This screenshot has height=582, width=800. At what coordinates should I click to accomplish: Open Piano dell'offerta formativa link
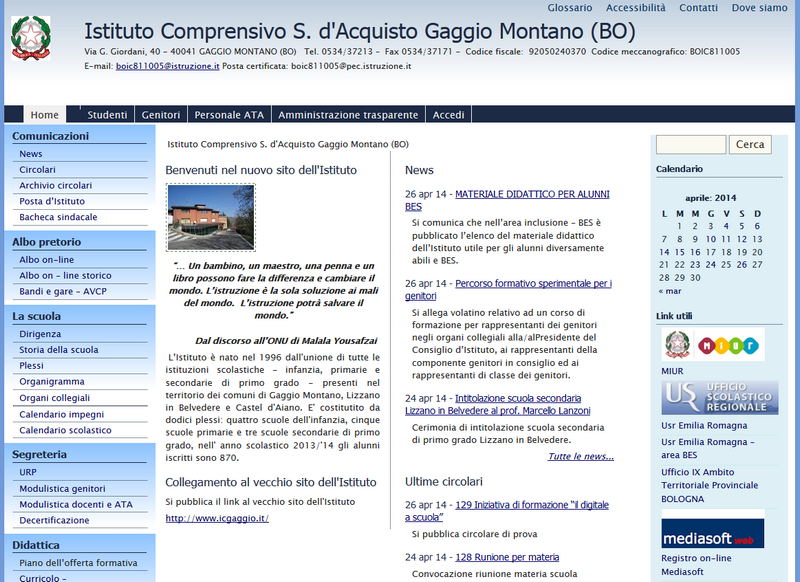pyautogui.click(x=80, y=563)
